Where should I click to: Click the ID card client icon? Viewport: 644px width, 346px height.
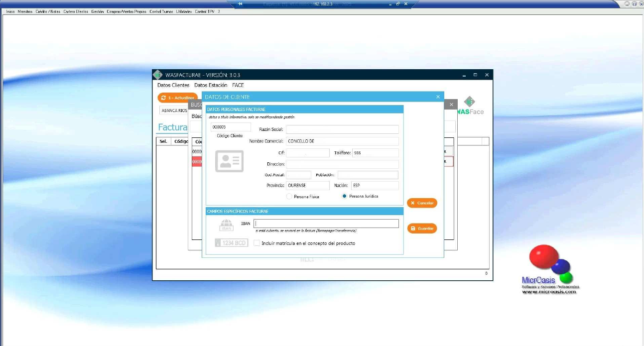pos(229,161)
